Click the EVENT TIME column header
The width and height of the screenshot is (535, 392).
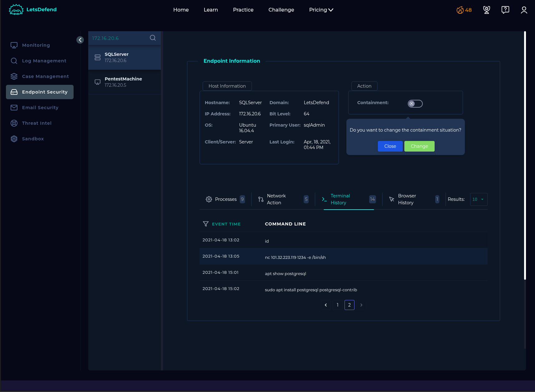tap(226, 224)
